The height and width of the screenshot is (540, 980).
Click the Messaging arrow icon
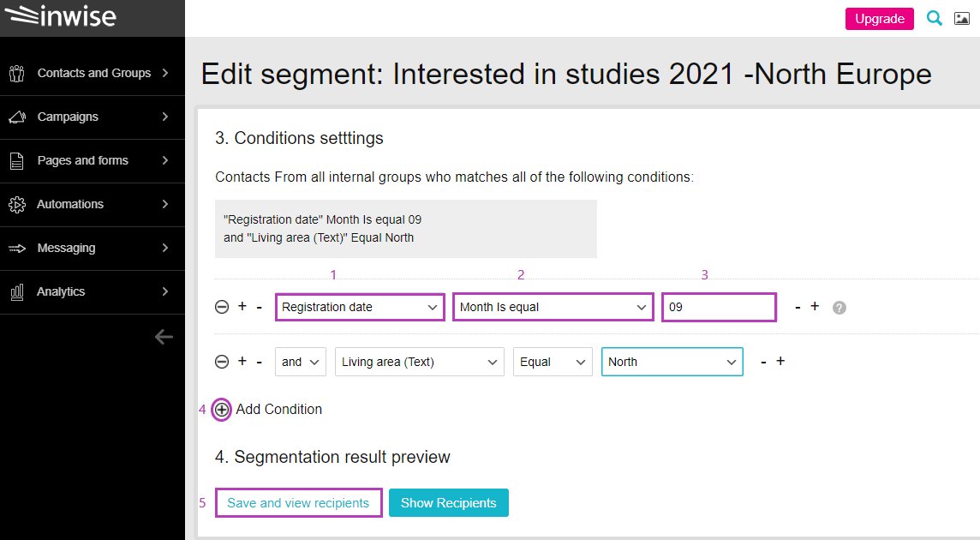click(x=16, y=248)
